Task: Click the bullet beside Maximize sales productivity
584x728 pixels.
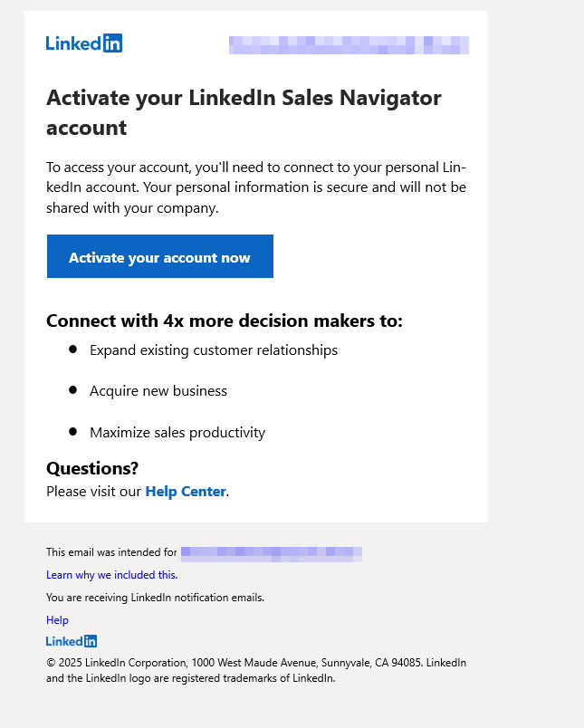Action: [72, 432]
